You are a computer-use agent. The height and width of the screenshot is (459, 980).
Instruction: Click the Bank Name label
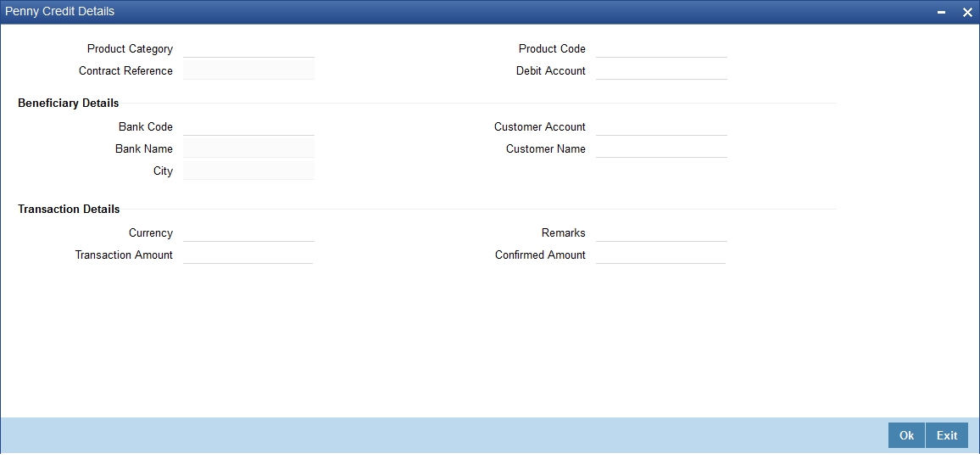coord(144,148)
